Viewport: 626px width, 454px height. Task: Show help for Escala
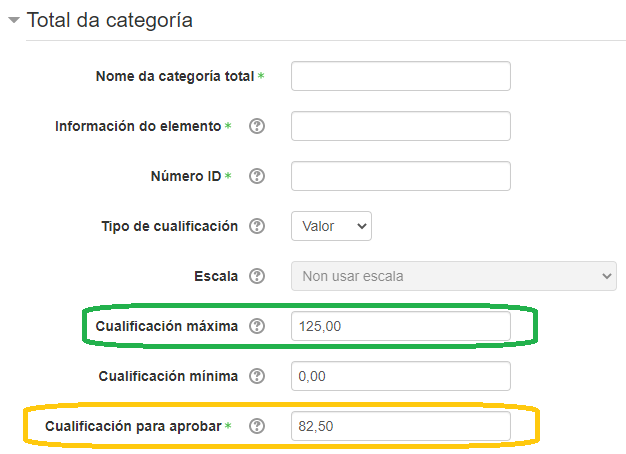click(257, 276)
